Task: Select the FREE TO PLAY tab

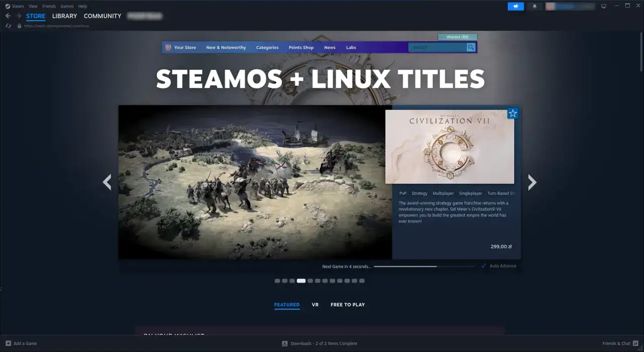Action: [348, 305]
